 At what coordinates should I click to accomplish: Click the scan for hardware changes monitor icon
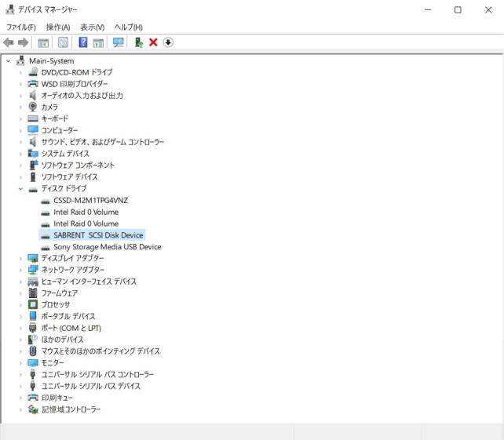pos(119,42)
